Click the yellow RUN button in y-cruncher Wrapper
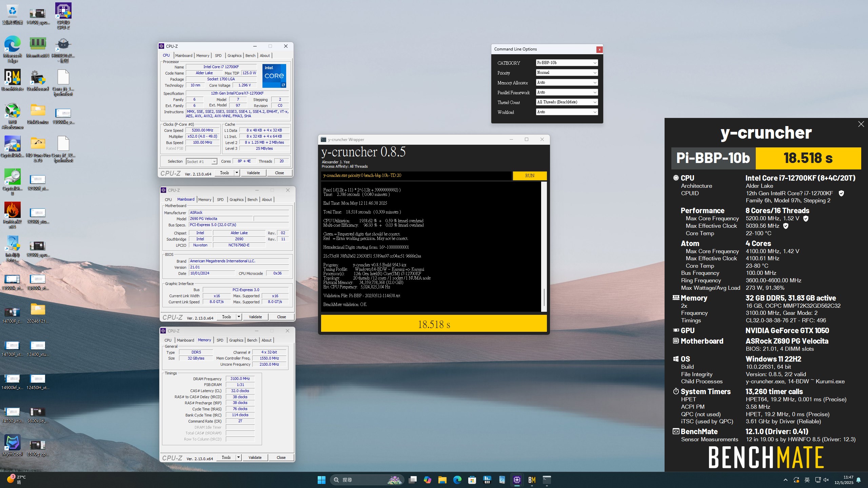This screenshot has height=488, width=868. coord(530,176)
